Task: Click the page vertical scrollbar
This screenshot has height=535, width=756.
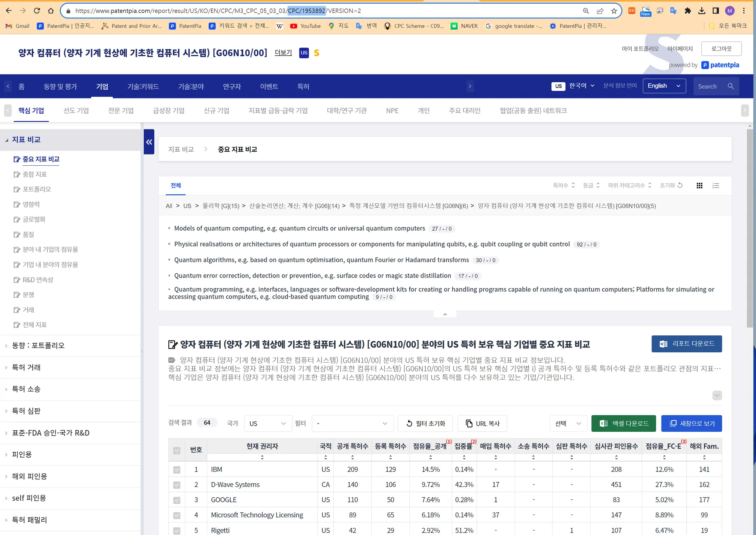Action: click(x=749, y=229)
